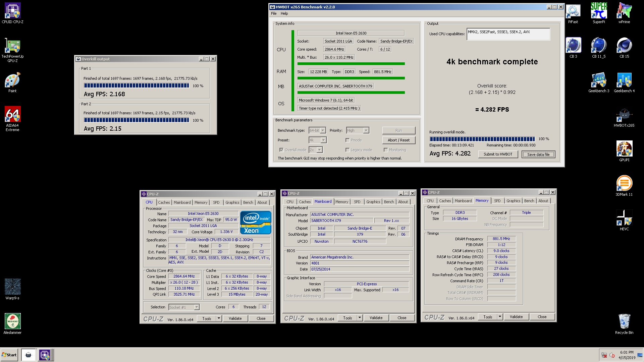Click the muted volume tray icon
This screenshot has height=362, width=644.
coord(612,355)
